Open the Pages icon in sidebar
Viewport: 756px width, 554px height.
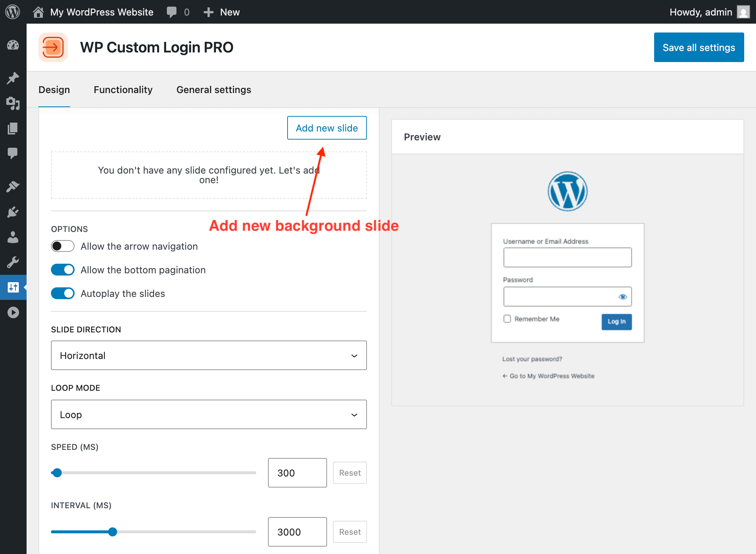(13, 129)
